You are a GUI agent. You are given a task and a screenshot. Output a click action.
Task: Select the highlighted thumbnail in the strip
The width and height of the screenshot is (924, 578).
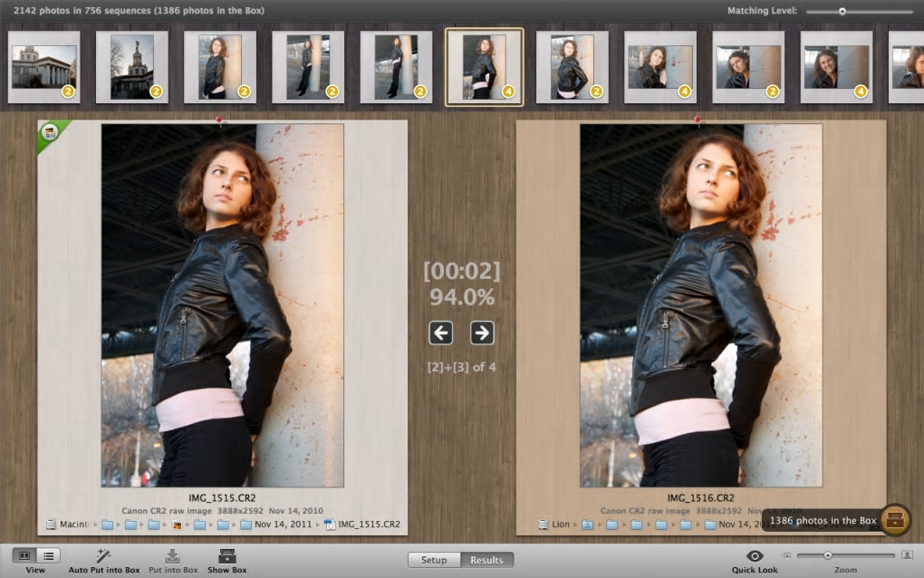[484, 67]
